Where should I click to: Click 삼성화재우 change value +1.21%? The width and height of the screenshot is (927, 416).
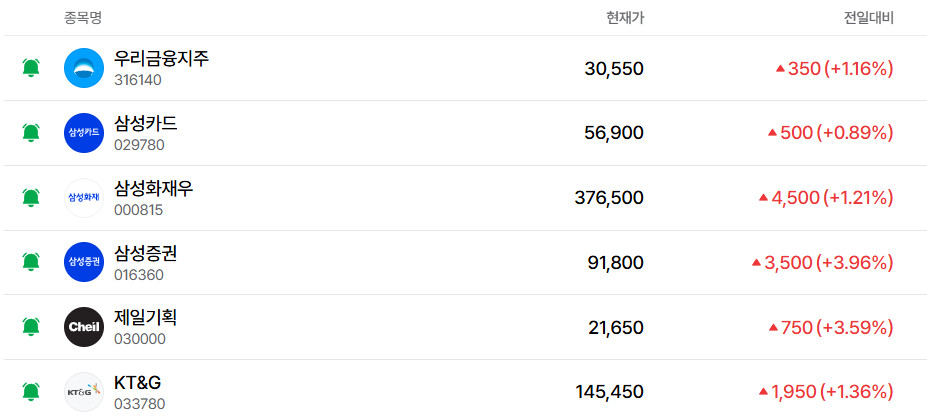coord(858,198)
